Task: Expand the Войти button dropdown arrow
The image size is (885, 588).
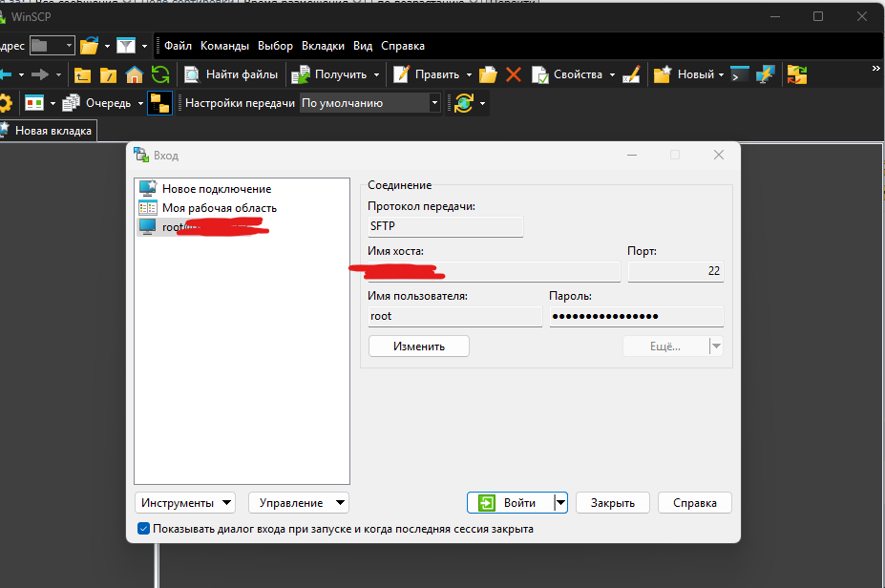Action: (561, 503)
